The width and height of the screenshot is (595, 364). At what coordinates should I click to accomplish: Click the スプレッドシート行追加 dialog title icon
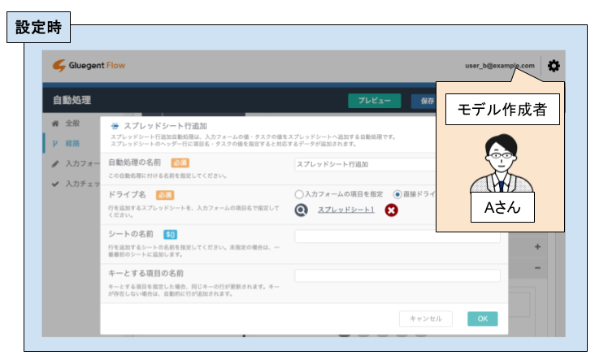click(115, 126)
